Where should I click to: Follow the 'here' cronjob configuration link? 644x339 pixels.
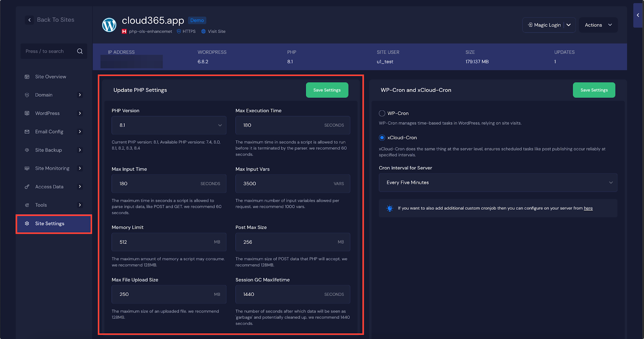[x=588, y=208]
